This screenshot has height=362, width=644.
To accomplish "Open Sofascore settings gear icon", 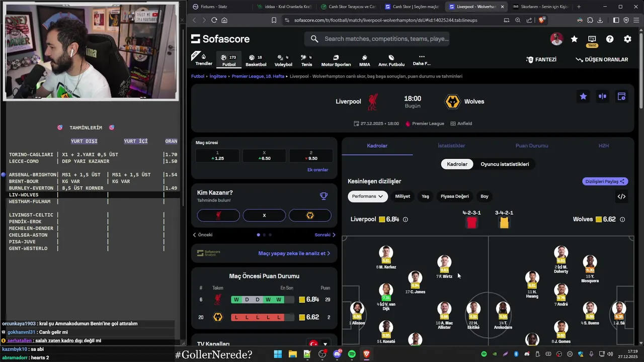I will [627, 39].
